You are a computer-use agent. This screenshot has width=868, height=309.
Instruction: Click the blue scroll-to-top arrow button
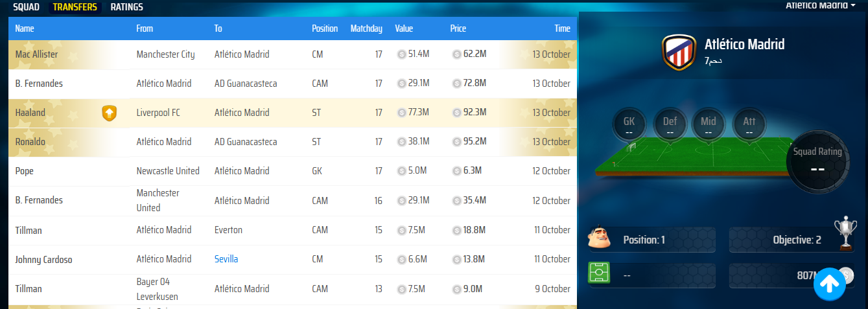click(830, 284)
